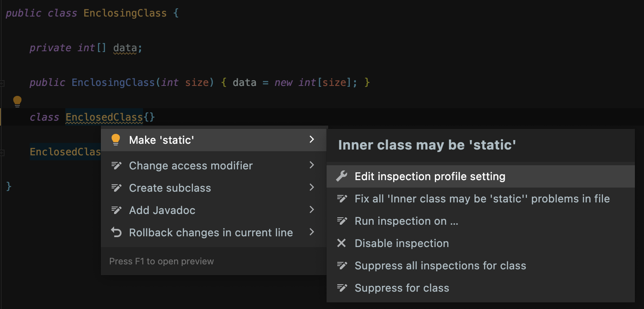Viewport: 644px width, 309px height.
Task: Choose Add Javadoc action
Action: [214, 210]
